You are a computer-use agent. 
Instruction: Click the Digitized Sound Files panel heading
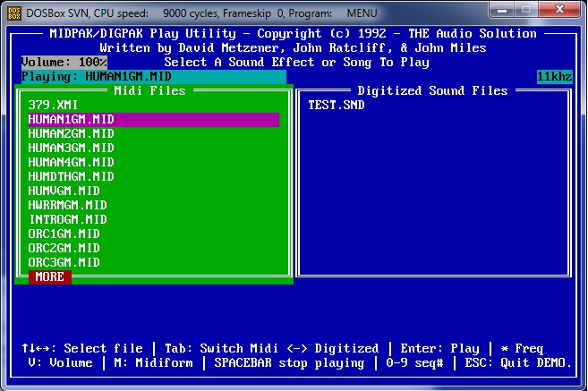tap(432, 90)
